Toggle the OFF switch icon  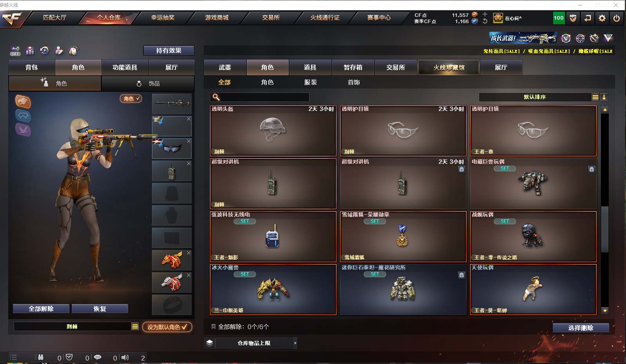tap(15, 51)
